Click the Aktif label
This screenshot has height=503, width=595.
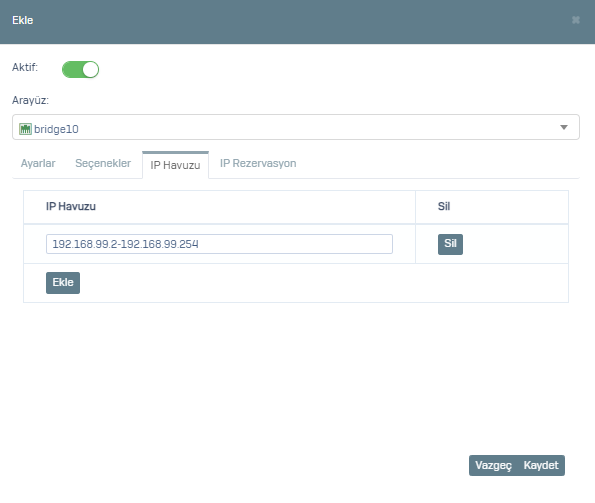25,67
